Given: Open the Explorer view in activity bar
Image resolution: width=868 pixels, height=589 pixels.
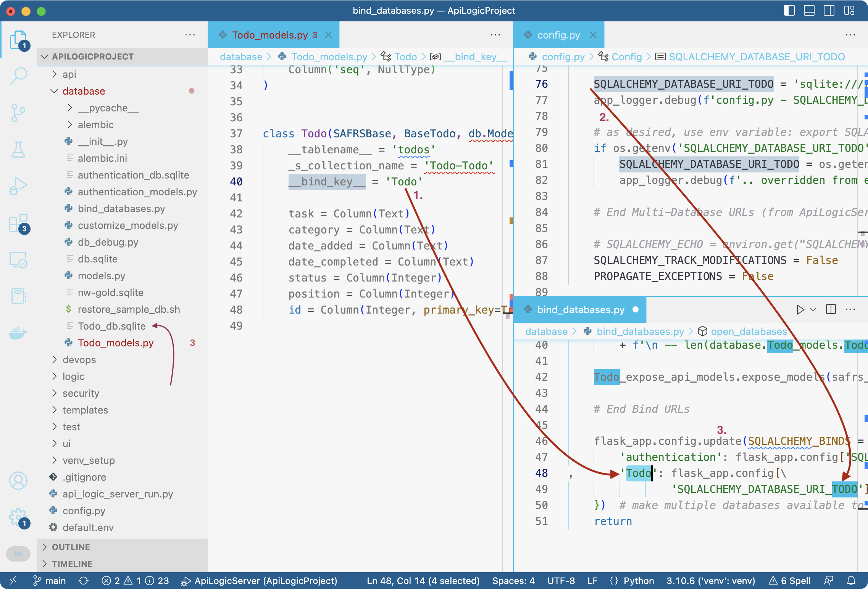Looking at the screenshot, I should click(x=18, y=40).
